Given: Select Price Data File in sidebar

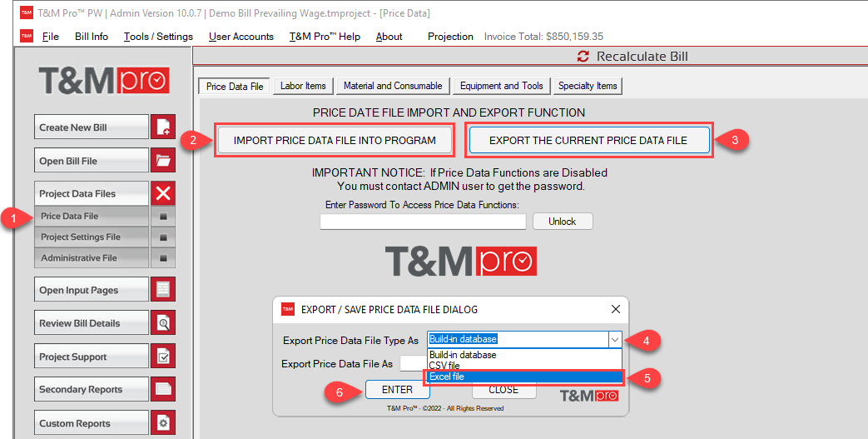Looking at the screenshot, I should click(92, 217).
